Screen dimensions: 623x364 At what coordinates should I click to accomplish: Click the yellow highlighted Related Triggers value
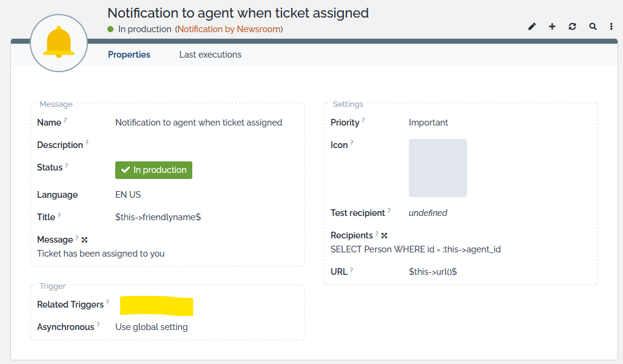157,306
